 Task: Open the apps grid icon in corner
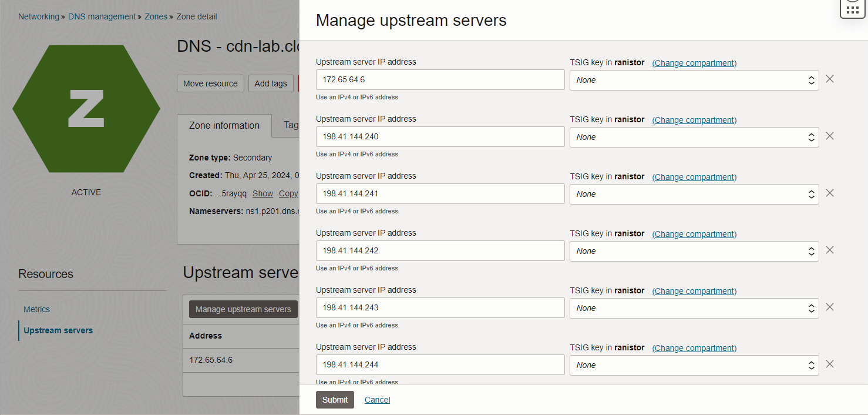[852, 9]
